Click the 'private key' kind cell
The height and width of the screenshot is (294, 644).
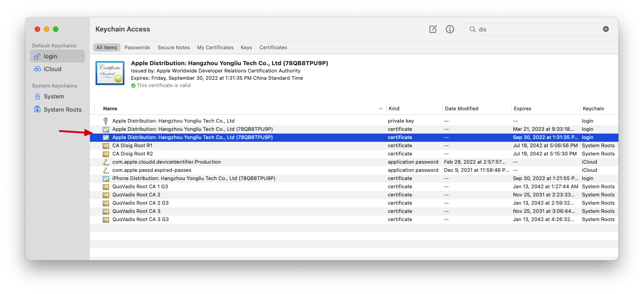click(x=401, y=121)
